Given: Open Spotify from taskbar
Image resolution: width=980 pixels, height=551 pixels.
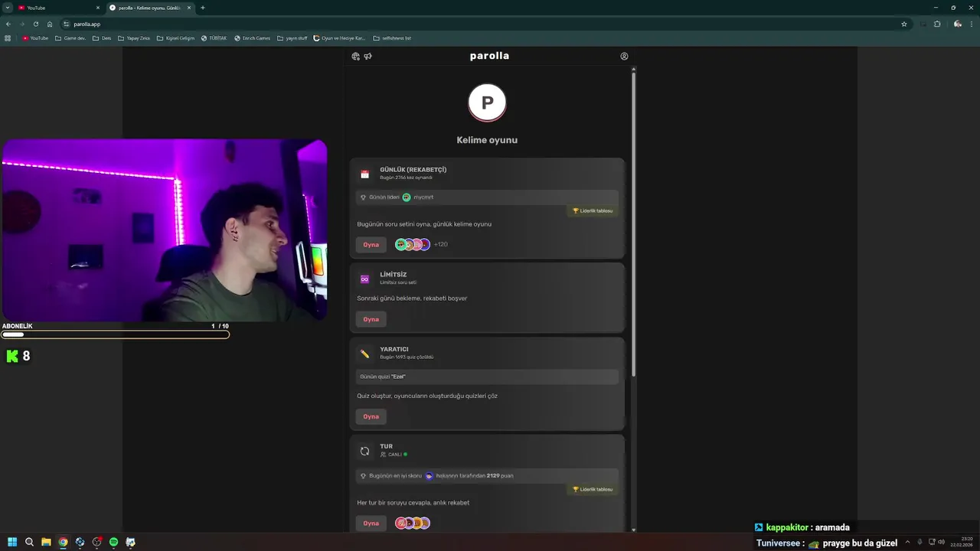Looking at the screenshot, I should coord(113,542).
